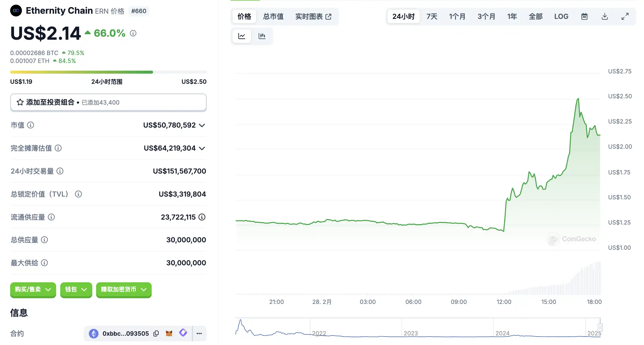Image resolution: width=644 pixels, height=345 pixels.
Task: Click the 28. 2月 date label on axis
Action: click(x=322, y=302)
